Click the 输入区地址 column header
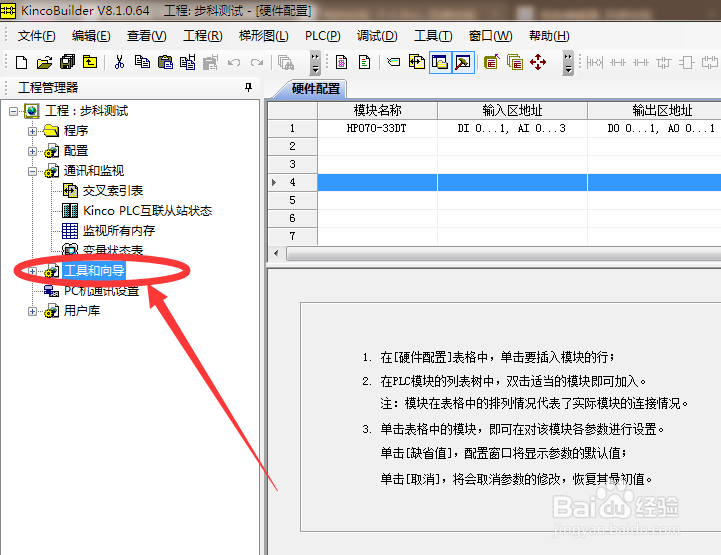The image size is (721, 555). pos(512,110)
